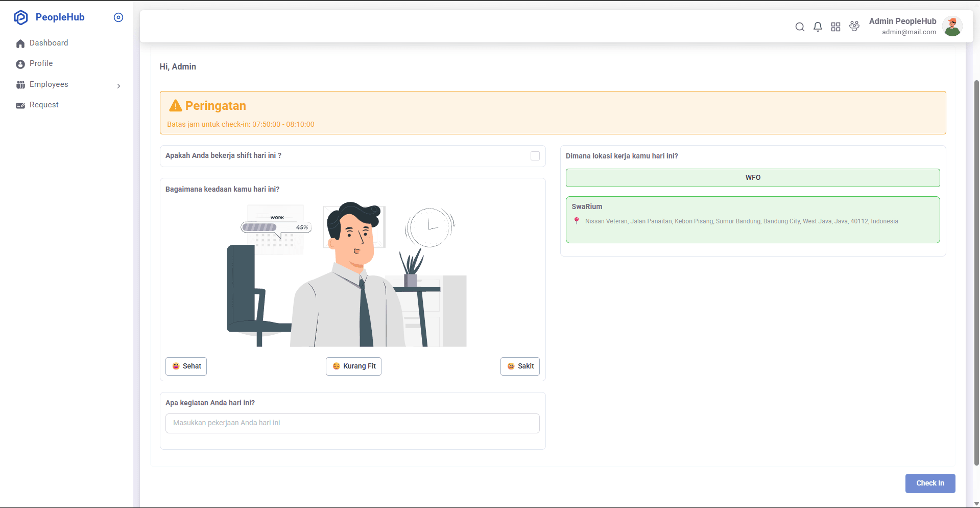The width and height of the screenshot is (980, 508).
Task: Click the sidebar collapse circle icon
Action: click(x=118, y=17)
